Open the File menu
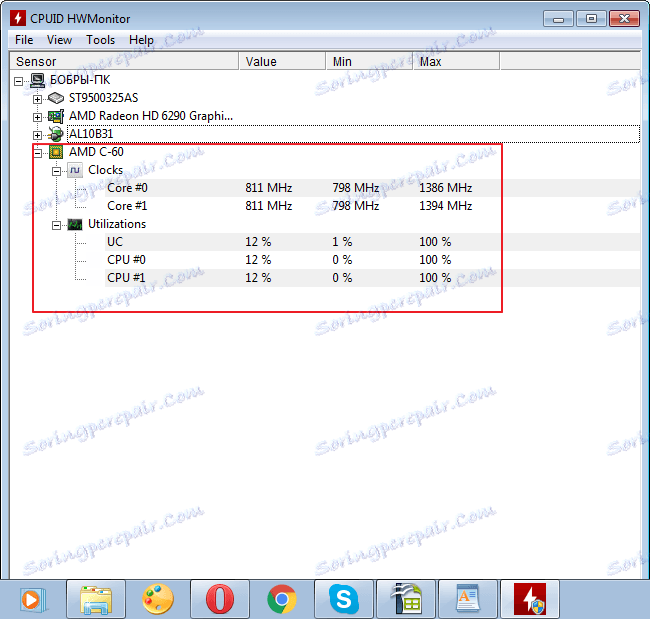Screen dimensions: 650x619 coord(24,40)
